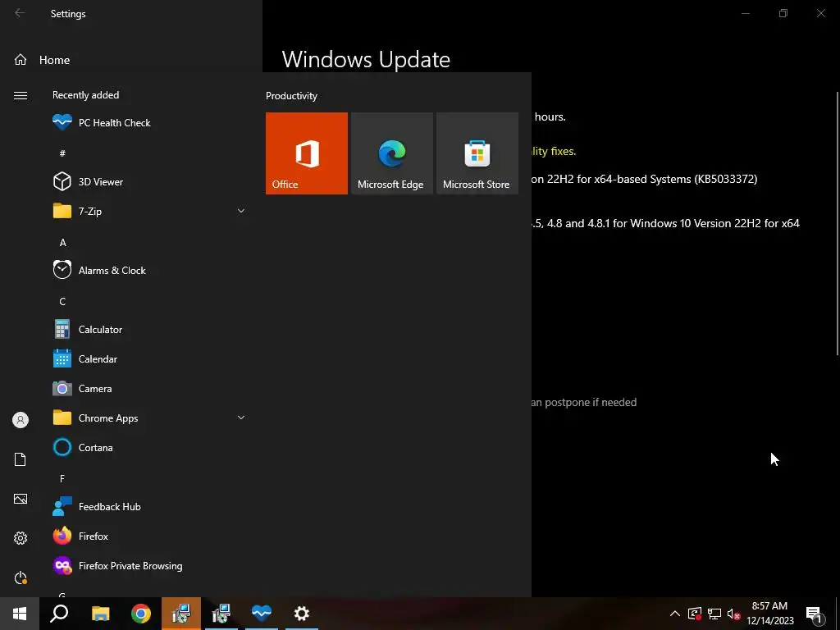This screenshot has width=840, height=630.
Task: Open Pictures shortcut in Start sidebar
Action: click(21, 499)
